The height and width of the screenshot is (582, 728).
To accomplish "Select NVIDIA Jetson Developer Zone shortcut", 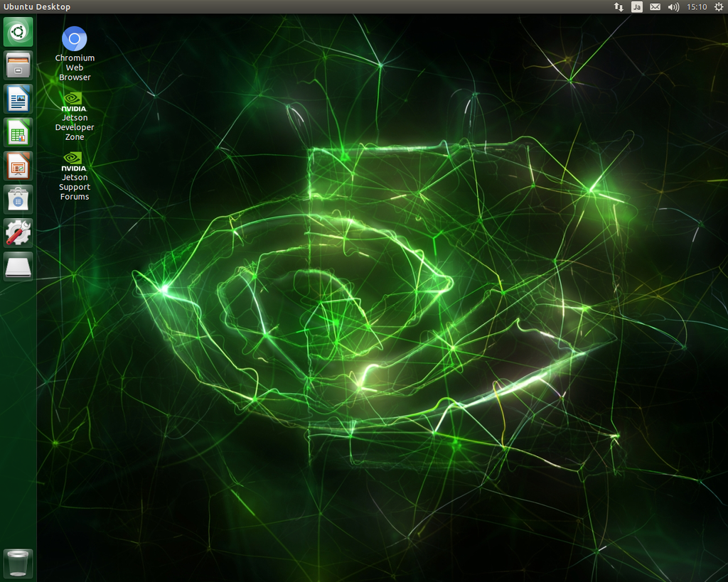I will 74,116.
